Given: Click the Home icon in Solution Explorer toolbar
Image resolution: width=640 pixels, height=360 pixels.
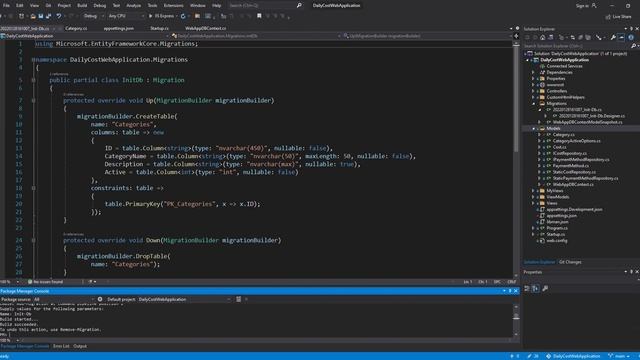Looking at the screenshot, I should [x=542, y=37].
